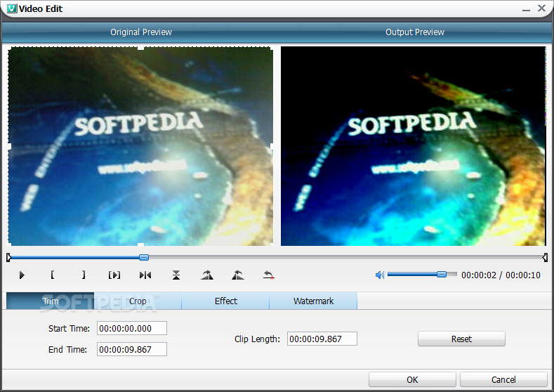Open the Watermark tab
Image resolution: width=554 pixels, height=392 pixels.
[313, 301]
